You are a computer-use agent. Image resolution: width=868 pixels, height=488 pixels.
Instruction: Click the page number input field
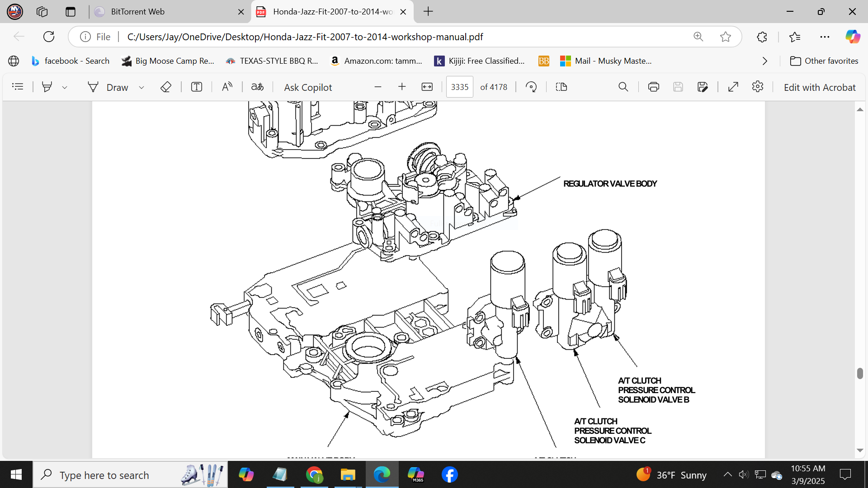pos(459,87)
